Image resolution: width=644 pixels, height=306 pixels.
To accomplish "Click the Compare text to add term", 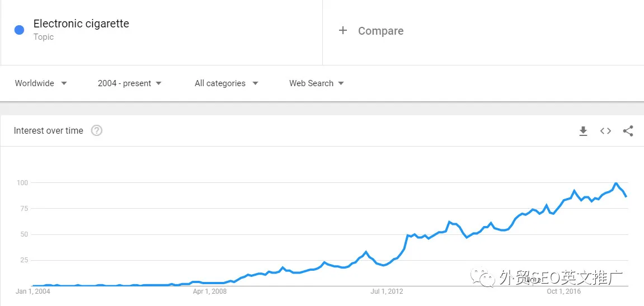I will 380,31.
